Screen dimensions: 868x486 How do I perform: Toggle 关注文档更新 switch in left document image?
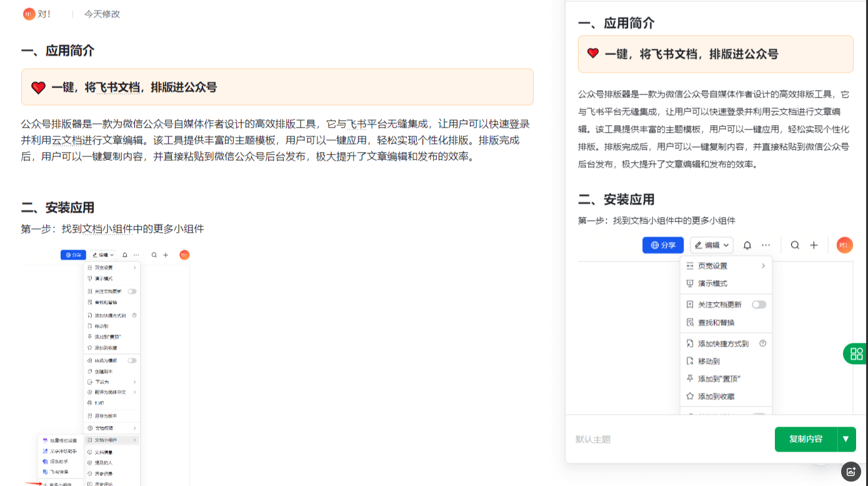pyautogui.click(x=132, y=291)
